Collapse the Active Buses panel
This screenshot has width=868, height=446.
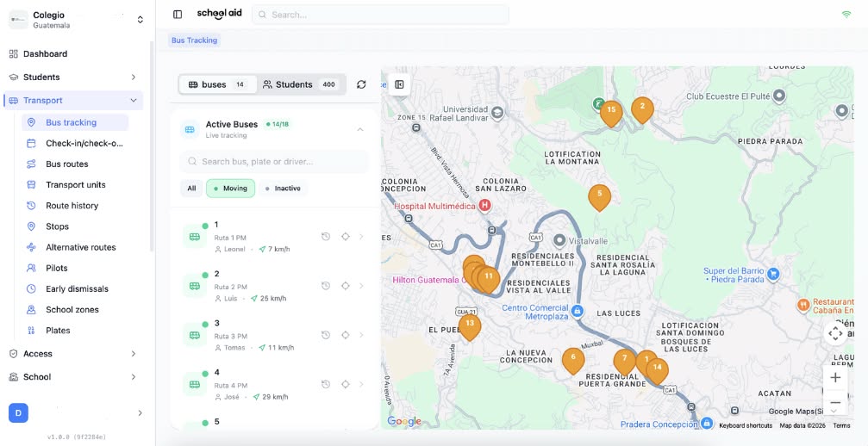point(360,129)
